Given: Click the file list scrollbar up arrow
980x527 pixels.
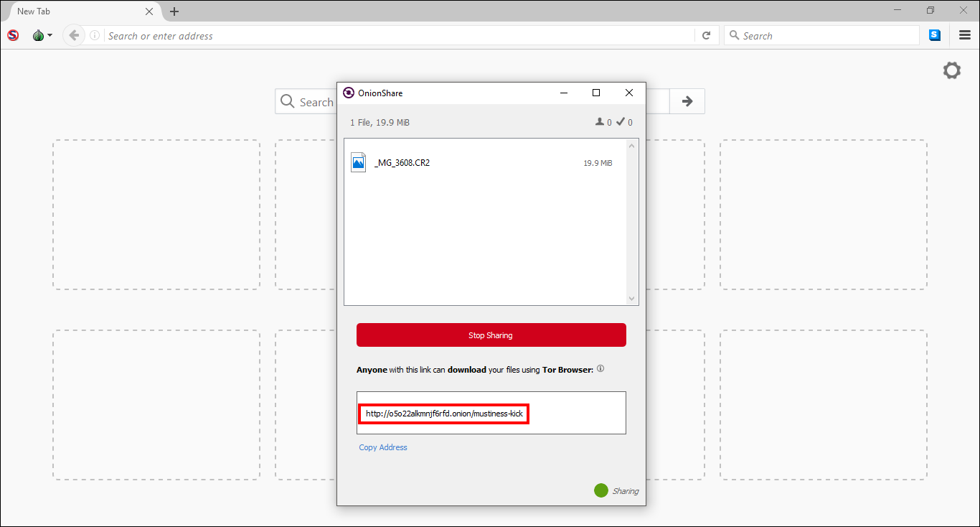Looking at the screenshot, I should pyautogui.click(x=632, y=146).
